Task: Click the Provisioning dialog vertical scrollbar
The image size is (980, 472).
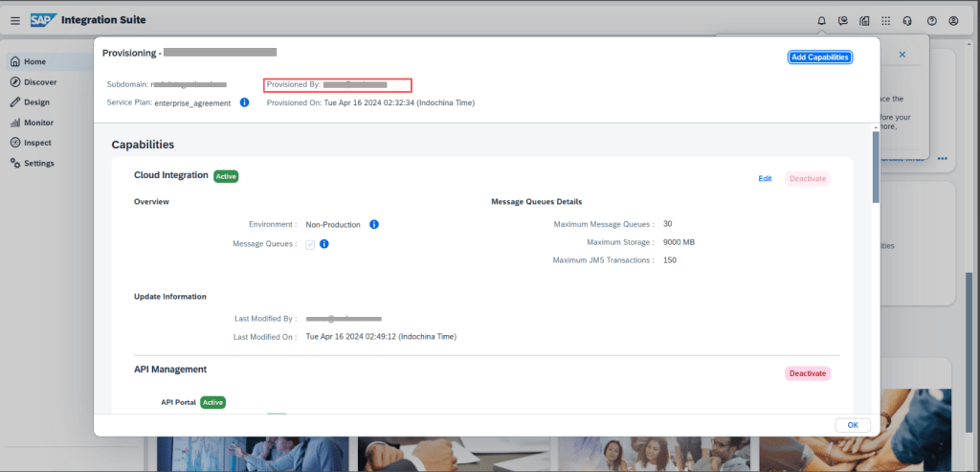Action: tap(875, 168)
